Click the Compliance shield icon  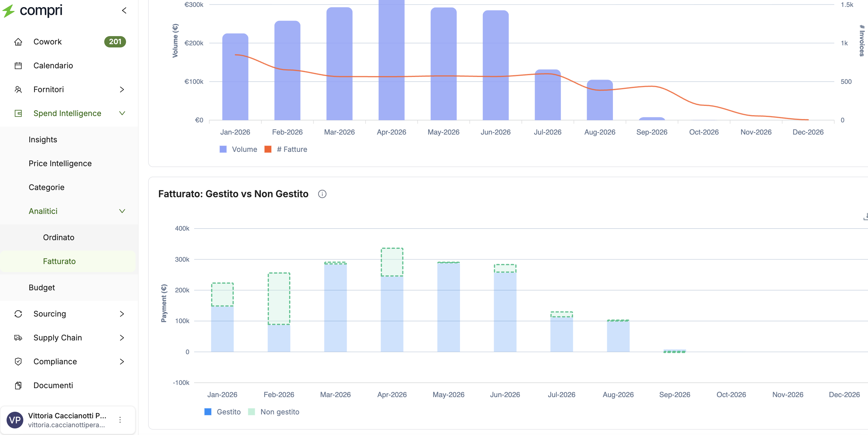pos(18,362)
